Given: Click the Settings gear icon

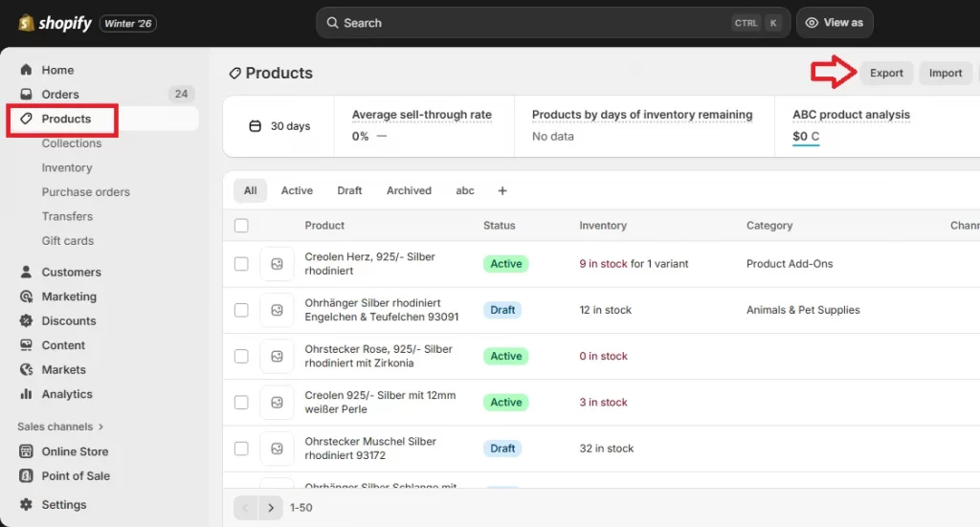Looking at the screenshot, I should pyautogui.click(x=26, y=504).
